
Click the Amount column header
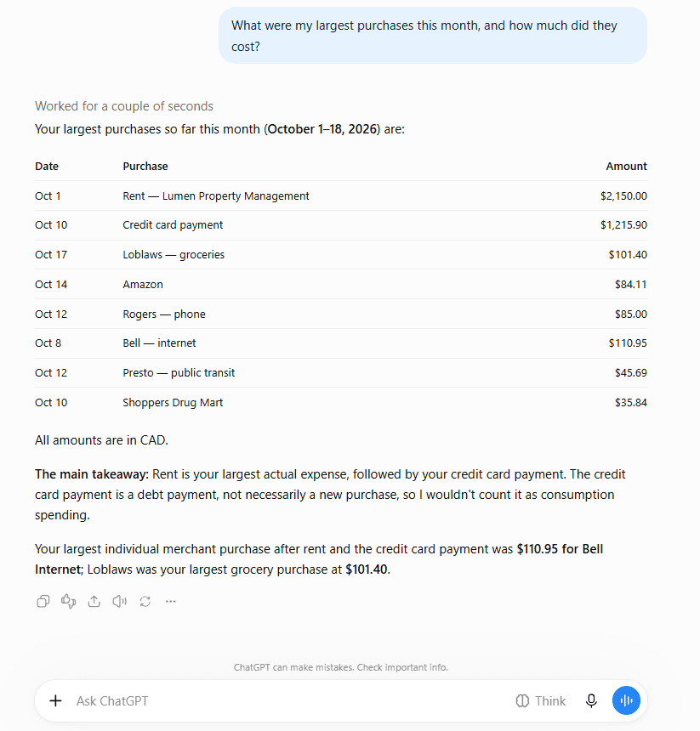pos(626,167)
